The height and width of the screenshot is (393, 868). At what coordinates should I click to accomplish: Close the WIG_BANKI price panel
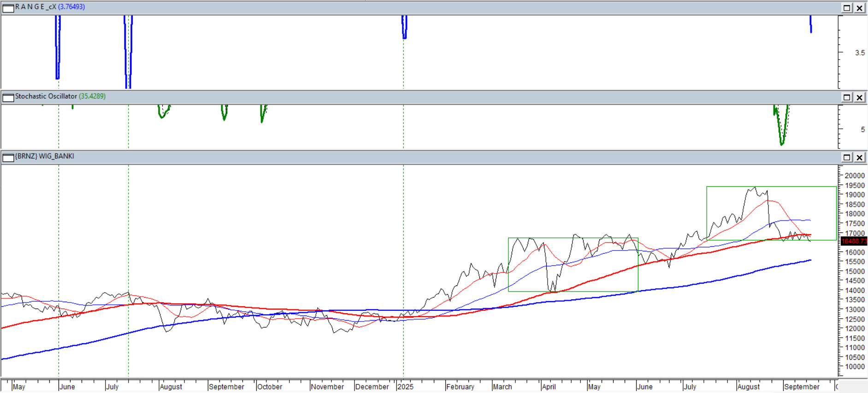point(860,158)
